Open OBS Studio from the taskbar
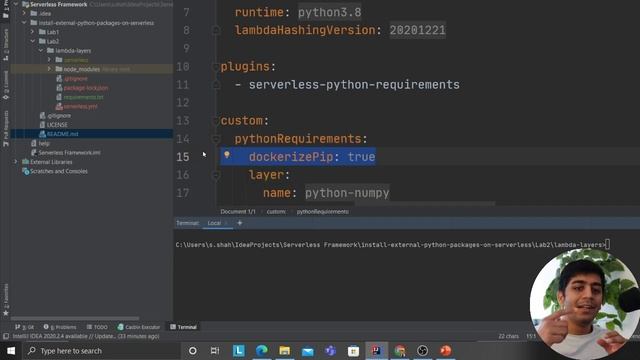Screen dimensions: 640x360 (x=422, y=351)
